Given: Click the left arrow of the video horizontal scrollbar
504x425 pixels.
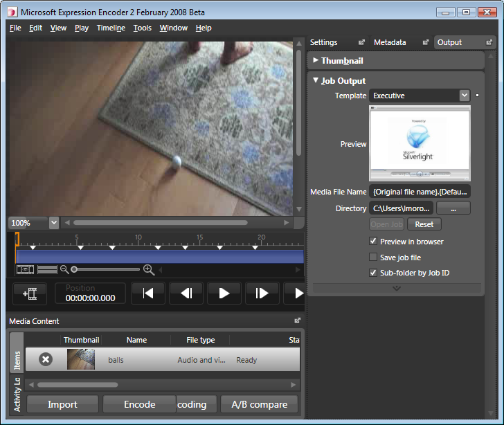Looking at the screenshot, I should point(67,222).
